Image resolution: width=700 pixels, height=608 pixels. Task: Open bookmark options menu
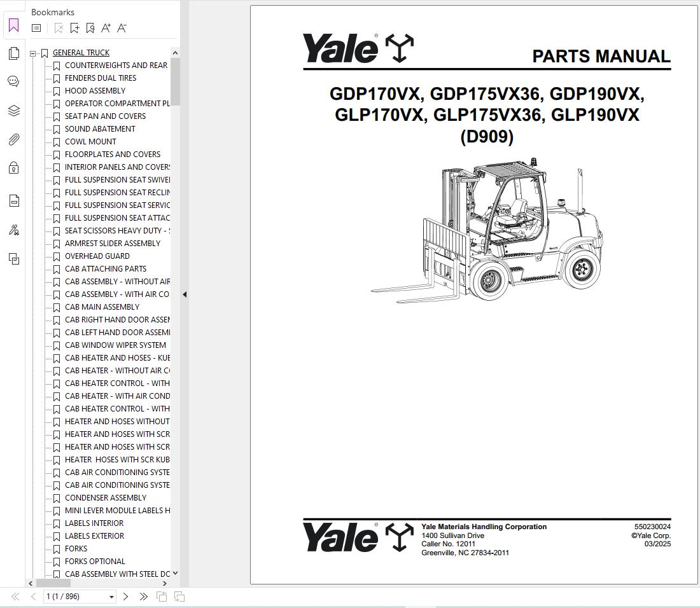36,28
